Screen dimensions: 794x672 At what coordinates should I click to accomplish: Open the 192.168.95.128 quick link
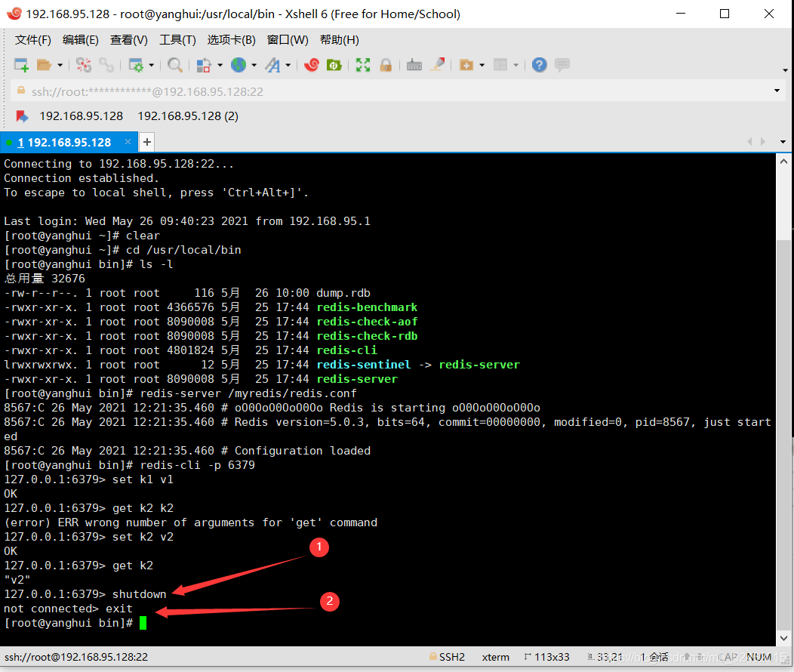click(81, 116)
